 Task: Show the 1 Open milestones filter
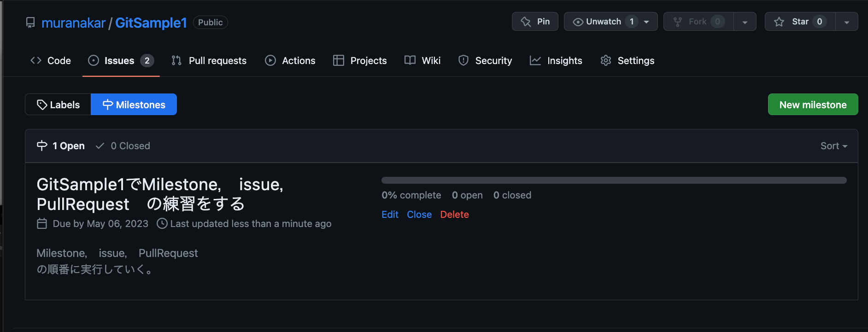(61, 146)
